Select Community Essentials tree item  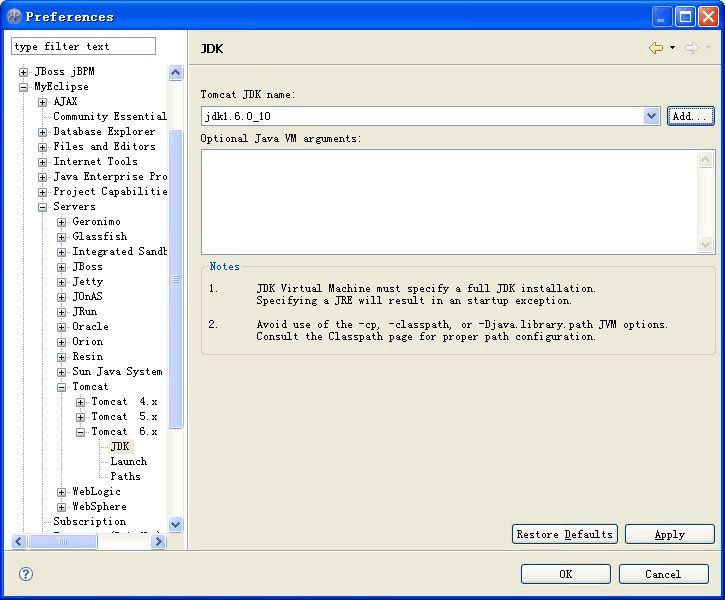[x=110, y=116]
